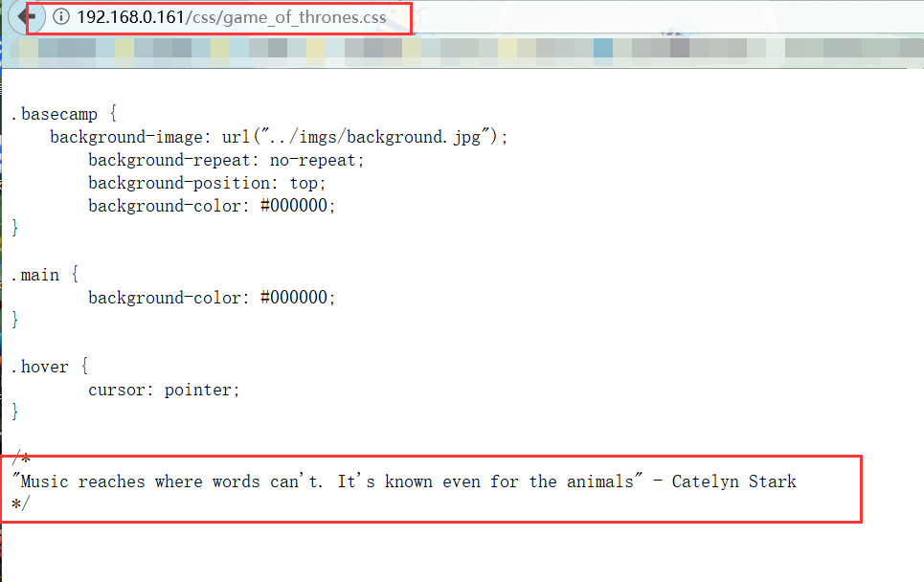
Task: Click the '.hover {' selector line
Action: 50,367
